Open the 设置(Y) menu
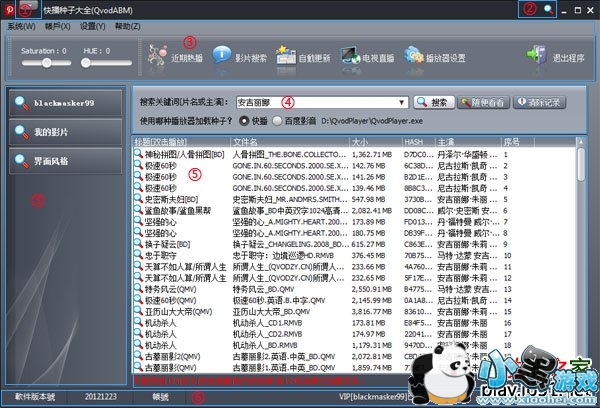Screen dimensions: 600x408 (x=92, y=26)
